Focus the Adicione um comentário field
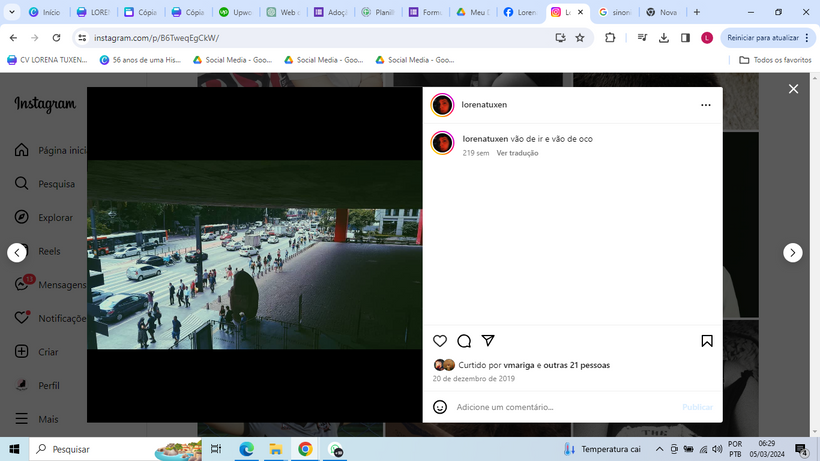Image resolution: width=820 pixels, height=461 pixels. tap(565, 407)
